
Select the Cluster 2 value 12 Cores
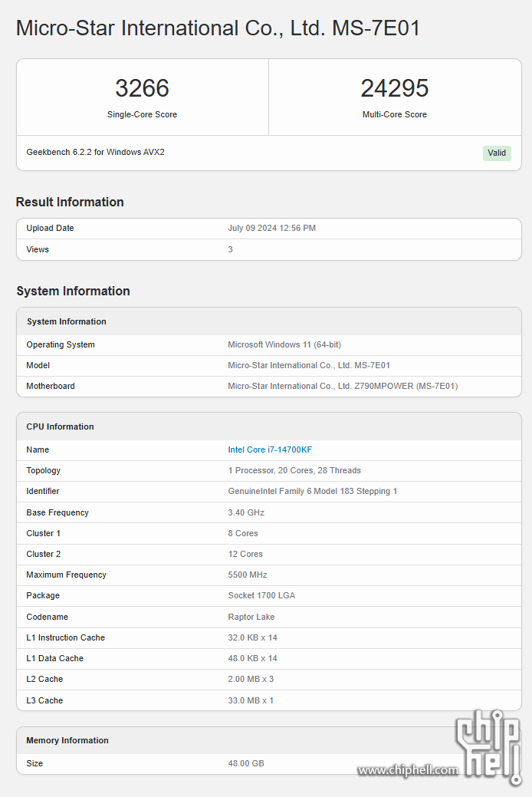pos(245,555)
